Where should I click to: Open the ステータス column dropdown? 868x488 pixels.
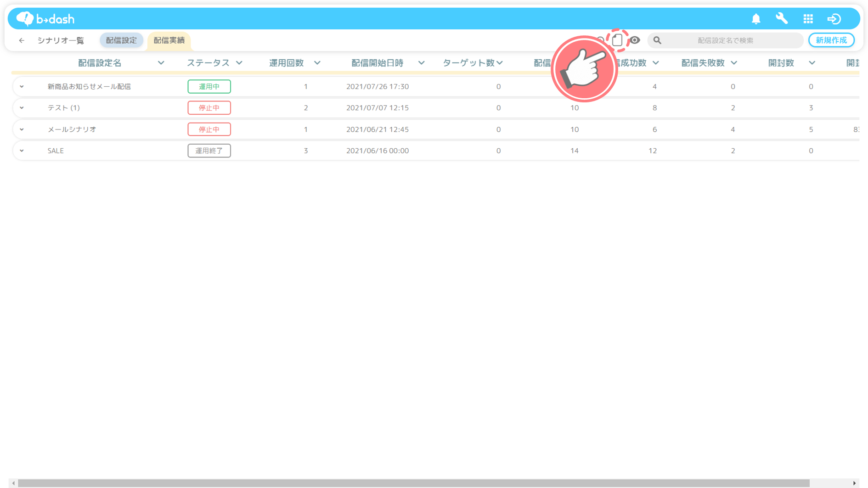click(x=239, y=63)
